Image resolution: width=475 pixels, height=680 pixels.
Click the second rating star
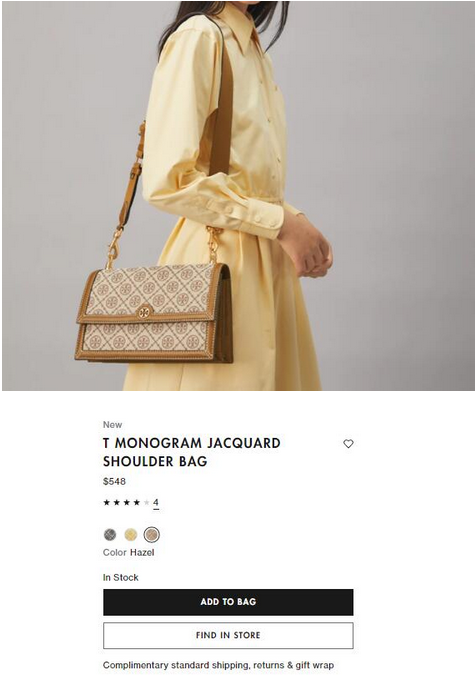coord(117,503)
